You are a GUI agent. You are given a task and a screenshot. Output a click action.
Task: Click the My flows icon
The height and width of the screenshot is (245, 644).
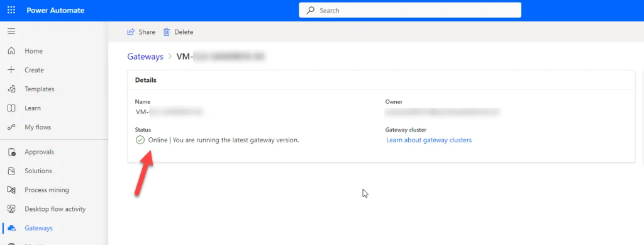coord(11,127)
